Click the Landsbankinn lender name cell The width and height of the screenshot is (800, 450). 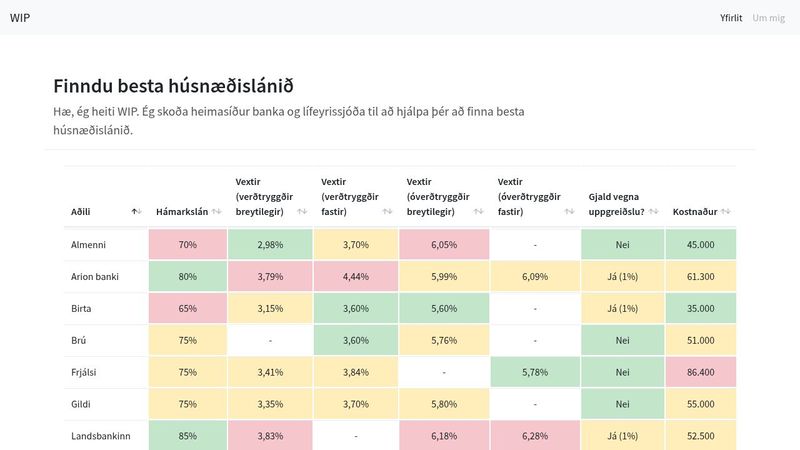click(x=100, y=436)
